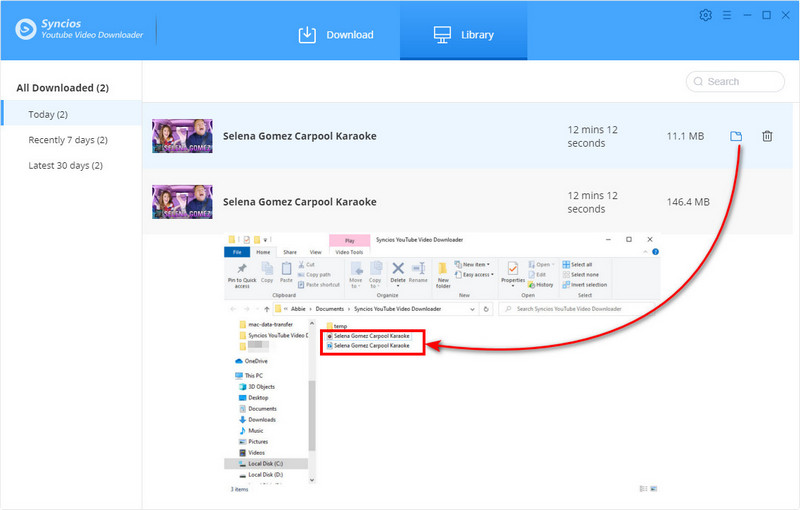The width and height of the screenshot is (800, 510).
Task: Refresh the Explorer folder view
Action: click(486, 309)
